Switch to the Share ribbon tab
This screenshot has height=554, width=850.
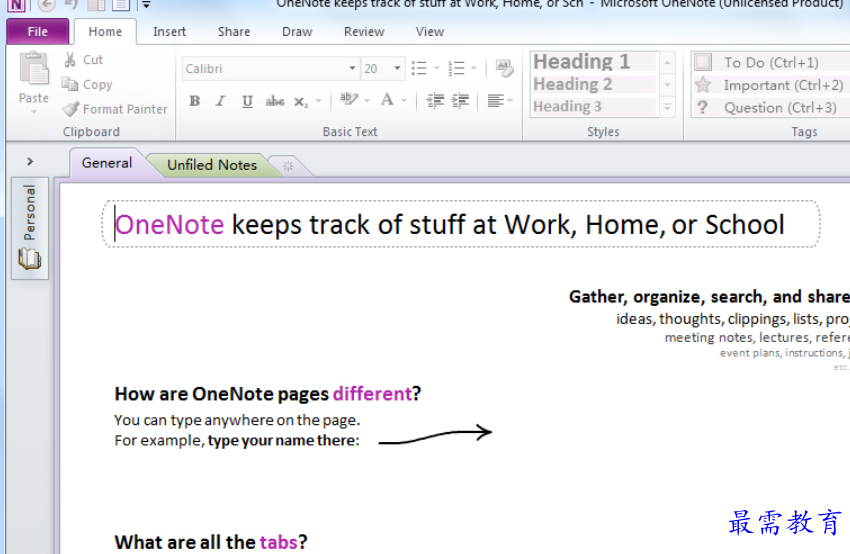234,32
